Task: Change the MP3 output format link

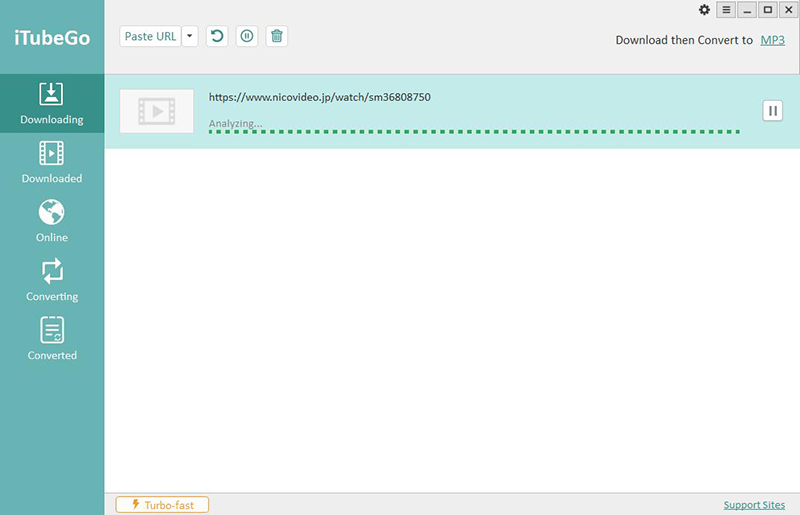Action: click(772, 40)
